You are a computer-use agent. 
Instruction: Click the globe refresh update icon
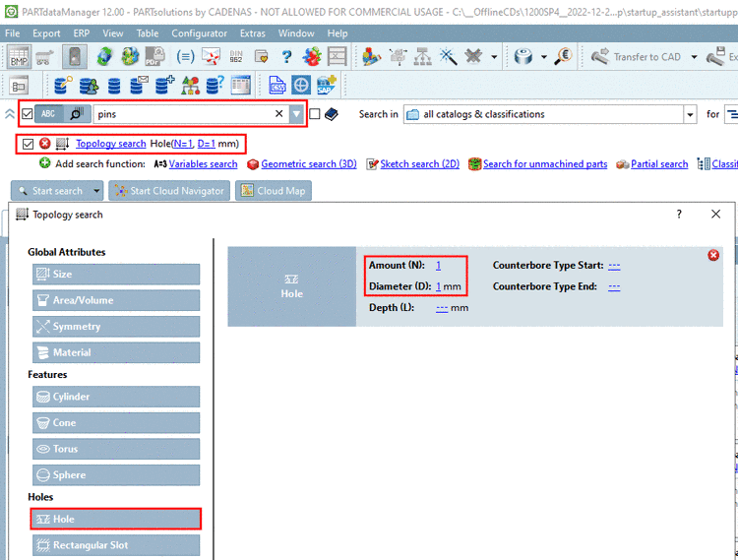[x=104, y=56]
